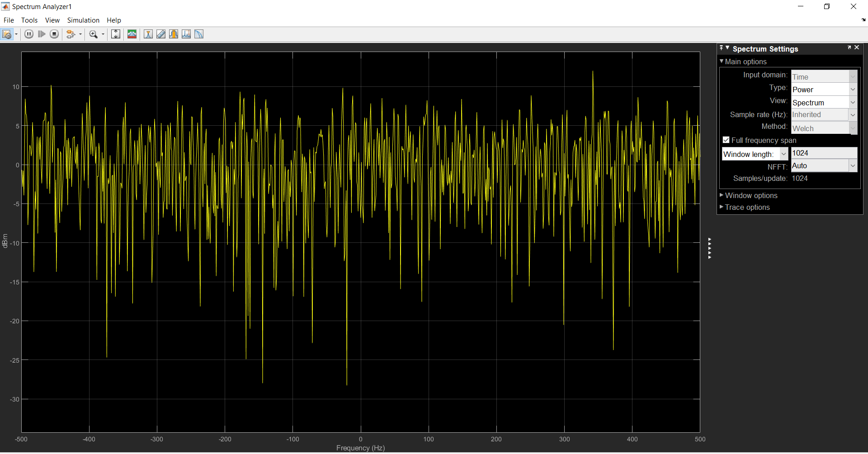Open the Simulink block options dropdown arrow

[80, 34]
